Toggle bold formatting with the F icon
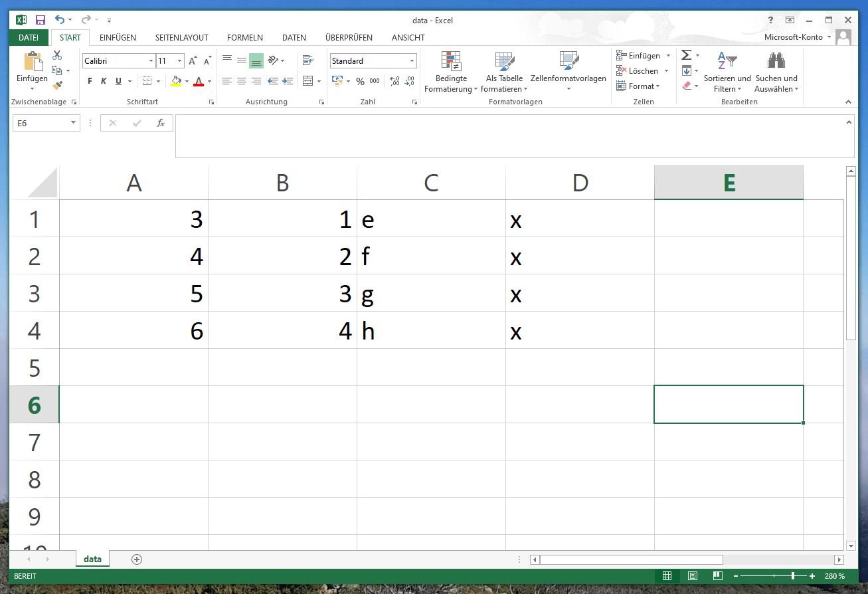Viewport: 868px width, 594px height. 89,80
